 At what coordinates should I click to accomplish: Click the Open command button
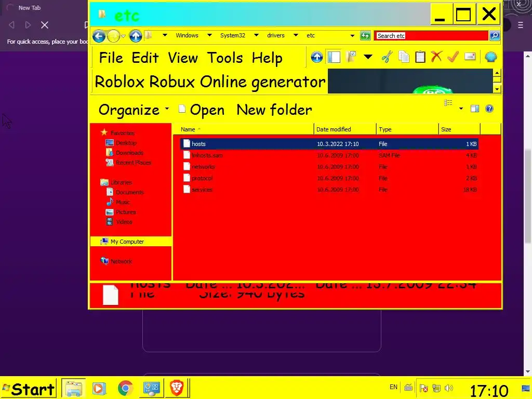(202, 110)
